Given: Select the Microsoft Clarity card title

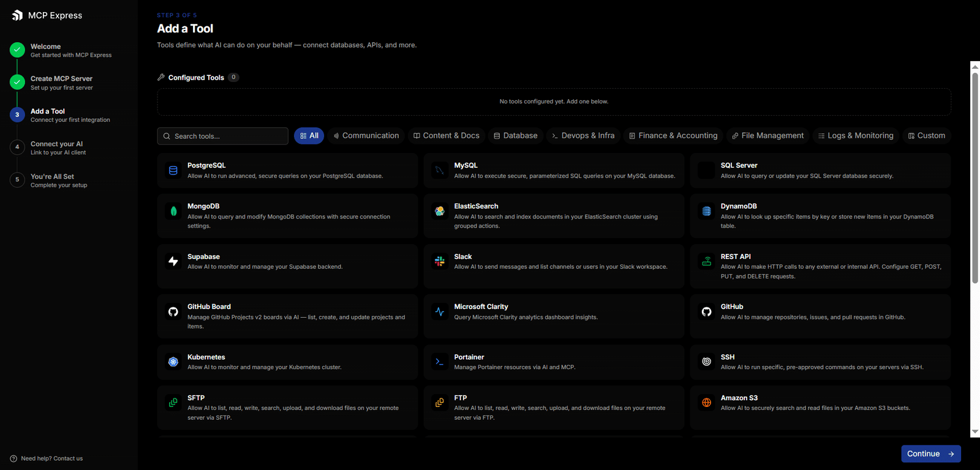Looking at the screenshot, I should [x=481, y=307].
